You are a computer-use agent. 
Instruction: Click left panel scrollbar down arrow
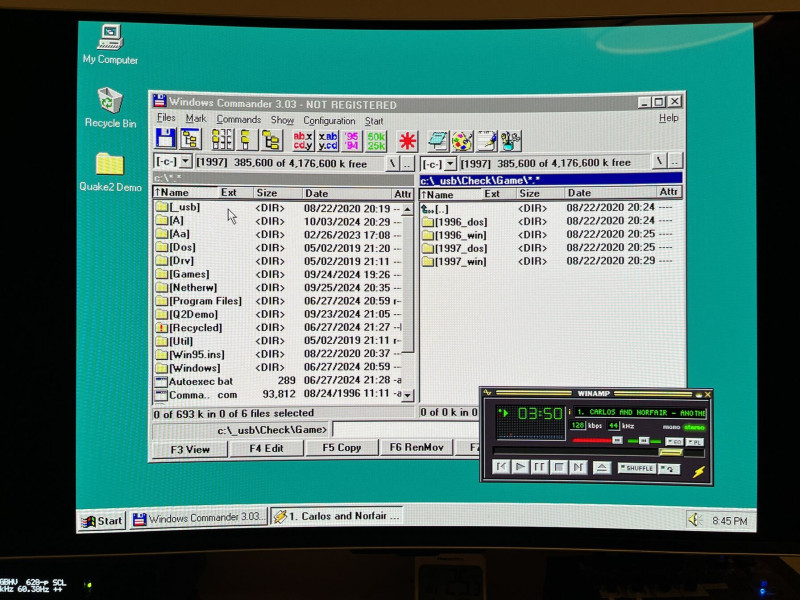pyautogui.click(x=407, y=395)
